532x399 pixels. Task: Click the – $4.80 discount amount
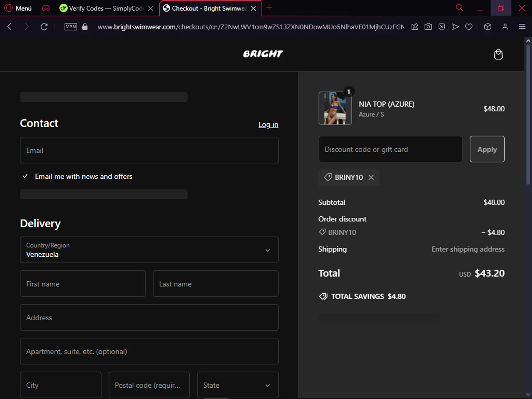(x=493, y=232)
